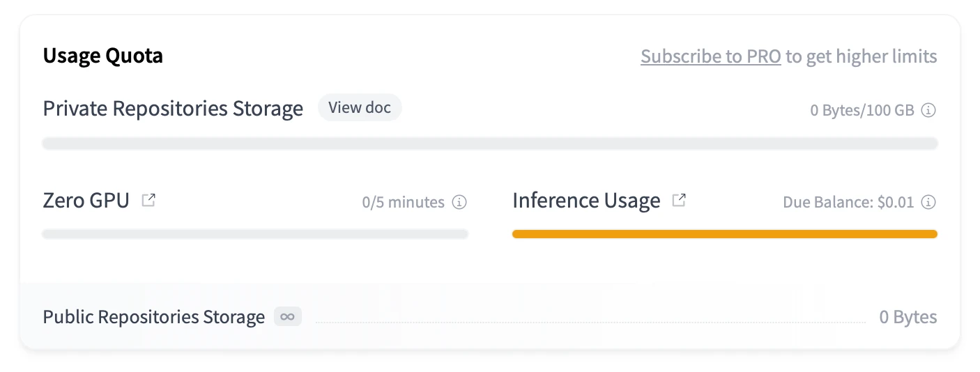Screen dimensions: 980x372
Task: Click info icon next to 0 Bytes/100 GB
Action: [928, 110]
